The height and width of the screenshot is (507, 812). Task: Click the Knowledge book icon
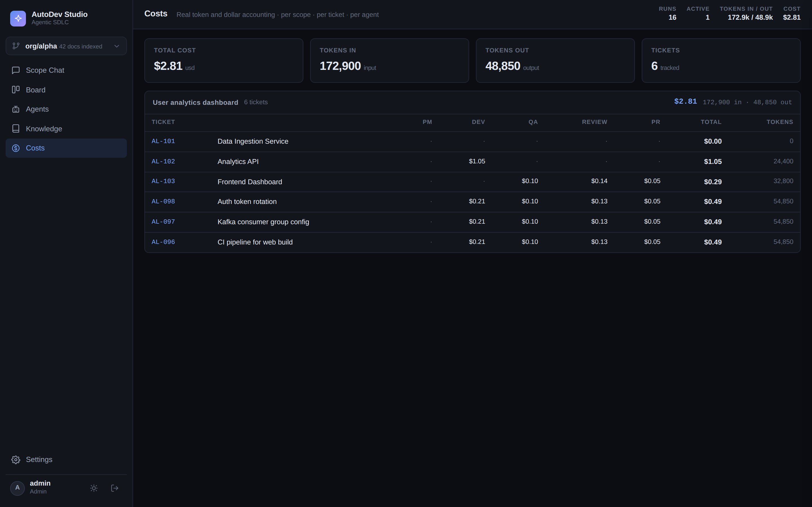click(16, 129)
